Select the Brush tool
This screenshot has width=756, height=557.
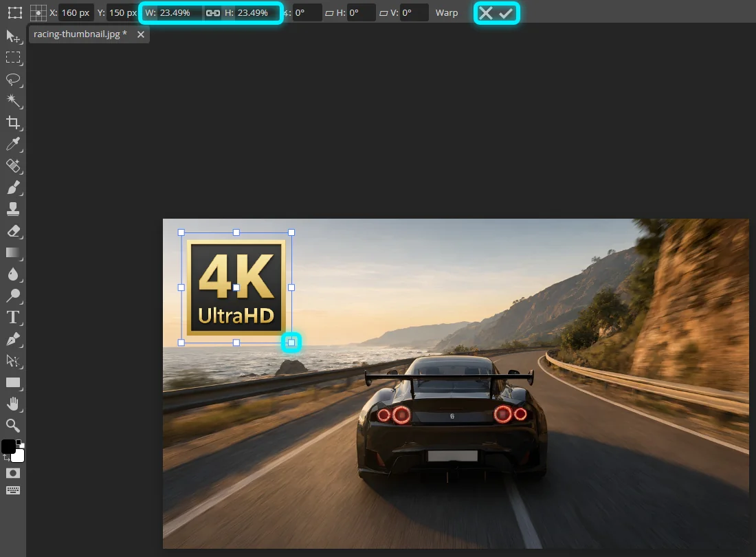coord(13,187)
